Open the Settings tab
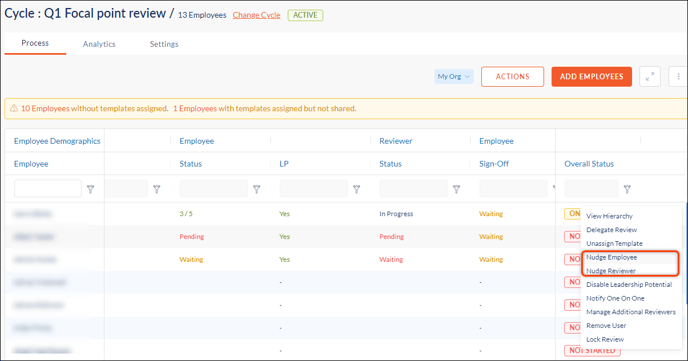Image resolution: width=688 pixels, height=361 pixels. (164, 44)
